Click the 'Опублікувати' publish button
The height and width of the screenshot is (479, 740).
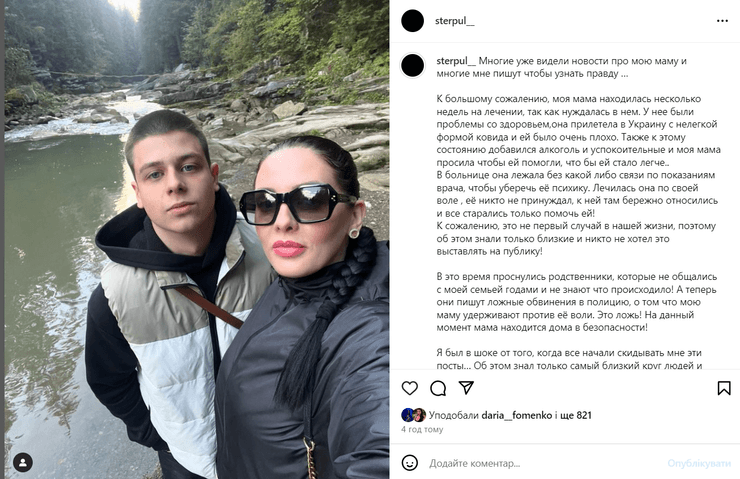click(x=699, y=463)
